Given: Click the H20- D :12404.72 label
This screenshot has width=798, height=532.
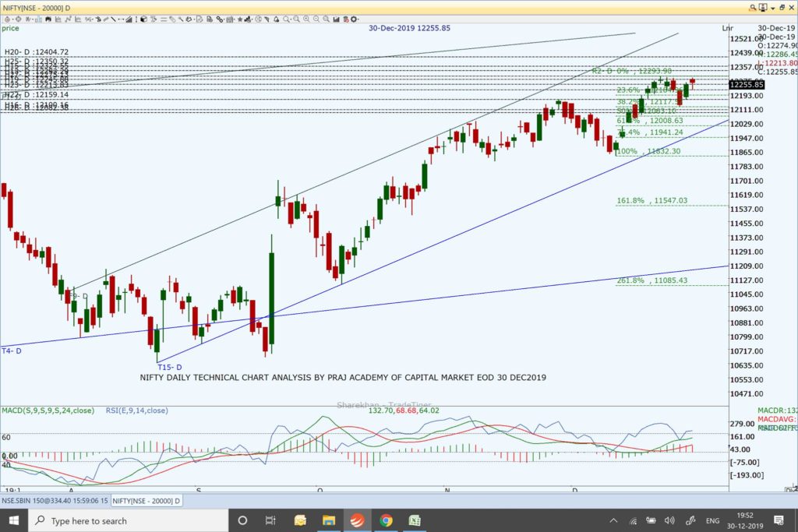Looking at the screenshot, I should [37, 52].
